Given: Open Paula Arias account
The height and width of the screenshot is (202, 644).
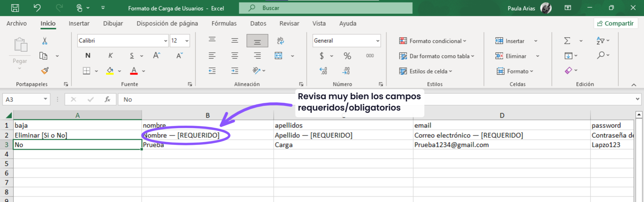Looking at the screenshot, I should click(x=530, y=8).
